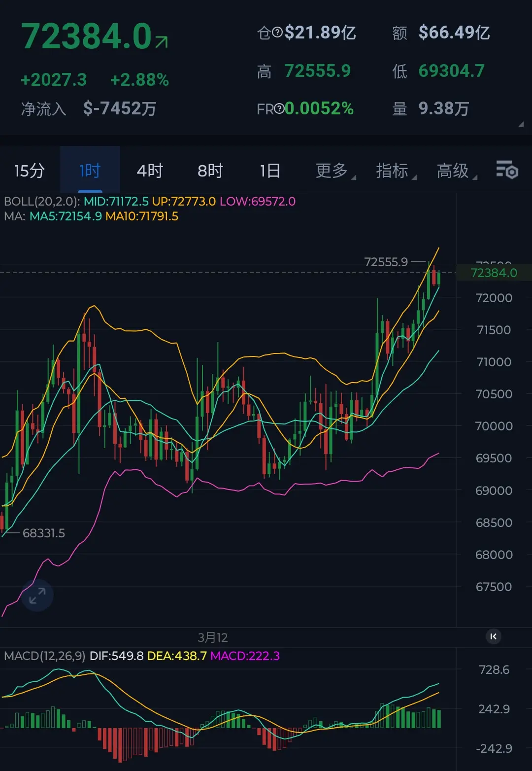Tap BOLL MID:71172.5 value
The image size is (532, 771).
coord(116,201)
